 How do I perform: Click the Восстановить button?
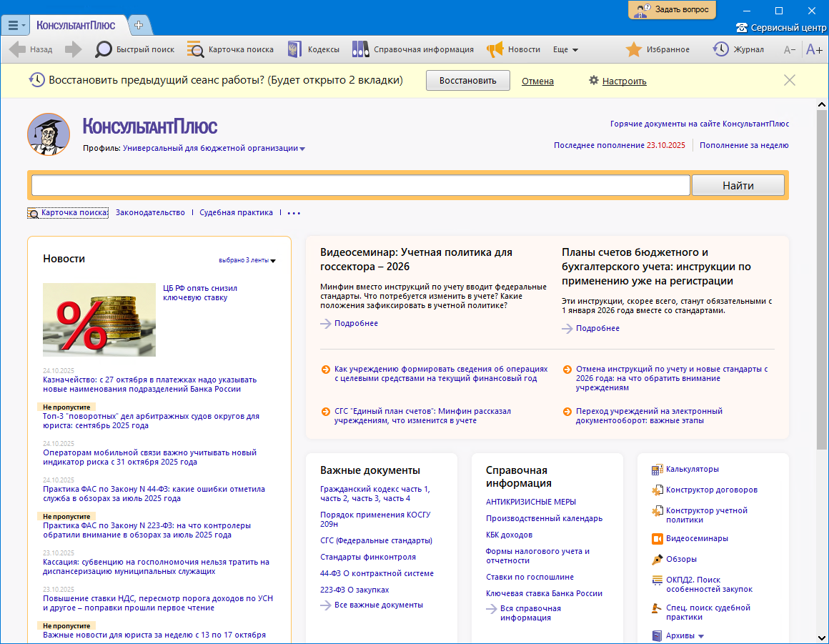click(467, 81)
